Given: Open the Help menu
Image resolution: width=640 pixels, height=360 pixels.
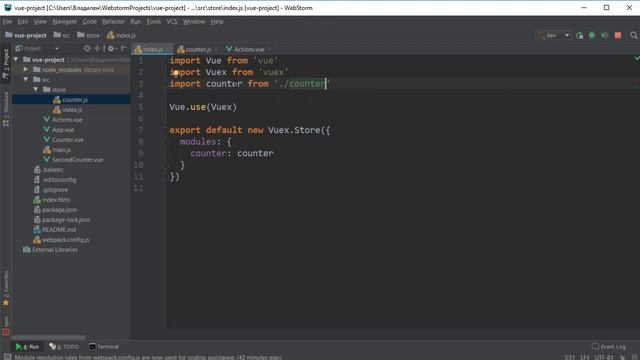Looking at the screenshot, I should (217, 22).
